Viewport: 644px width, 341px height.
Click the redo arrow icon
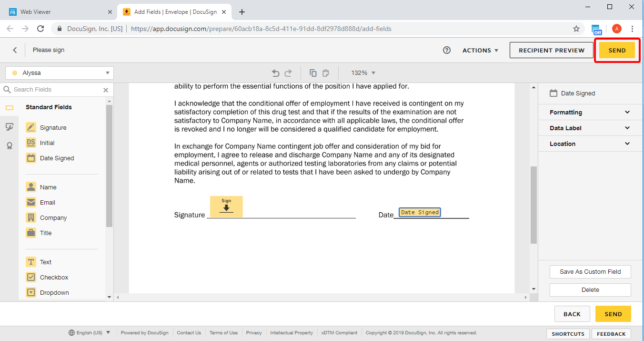(x=288, y=73)
